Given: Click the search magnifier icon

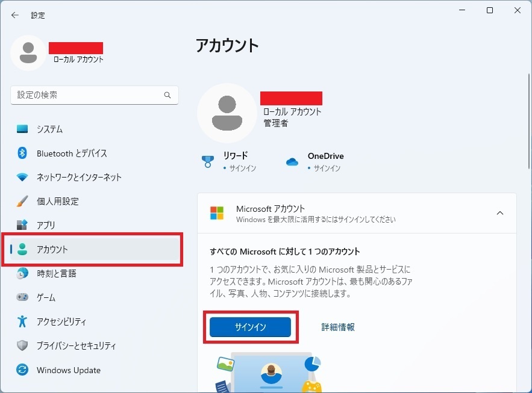Looking at the screenshot, I should pyautogui.click(x=167, y=95).
